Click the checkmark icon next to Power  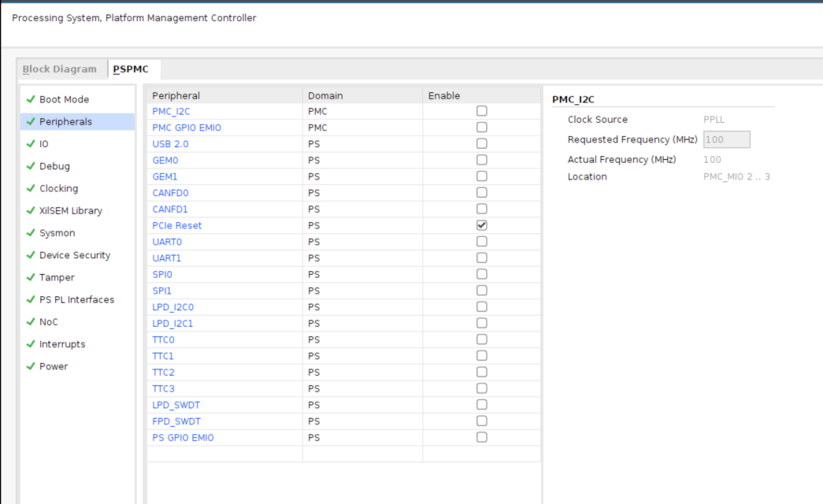click(x=31, y=367)
